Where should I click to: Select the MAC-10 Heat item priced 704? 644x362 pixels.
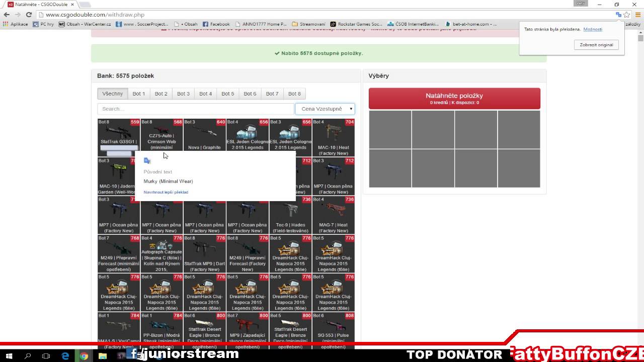coord(333,137)
